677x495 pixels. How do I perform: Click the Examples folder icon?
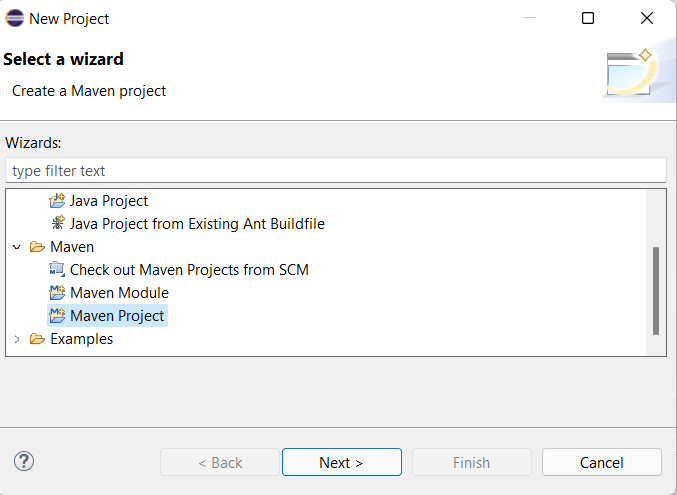pyautogui.click(x=38, y=339)
